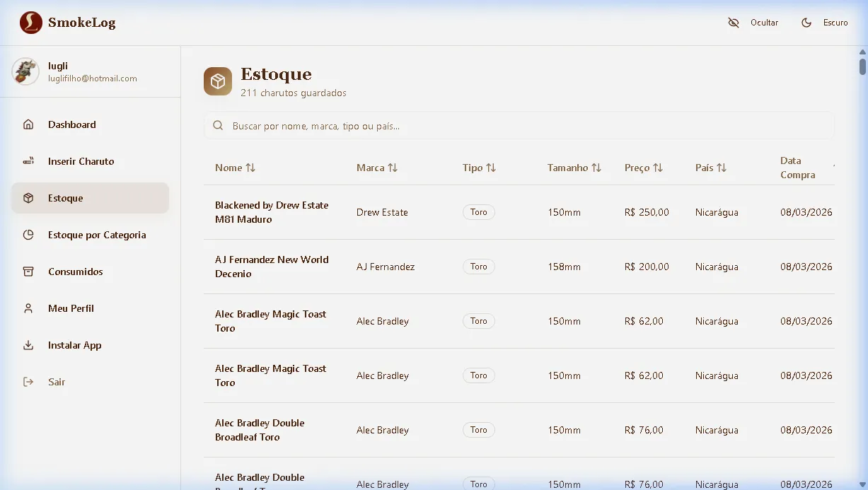Click the Inserir Charuto cigar icon
868x490 pixels.
[x=28, y=161]
